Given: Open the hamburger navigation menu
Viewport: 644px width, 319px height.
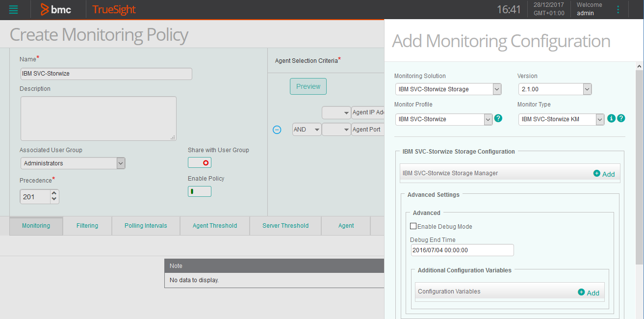Looking at the screenshot, I should click(14, 9).
